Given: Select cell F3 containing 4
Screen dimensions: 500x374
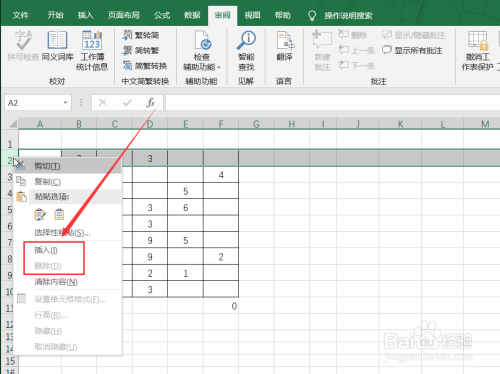Looking at the screenshot, I should click(221, 175).
